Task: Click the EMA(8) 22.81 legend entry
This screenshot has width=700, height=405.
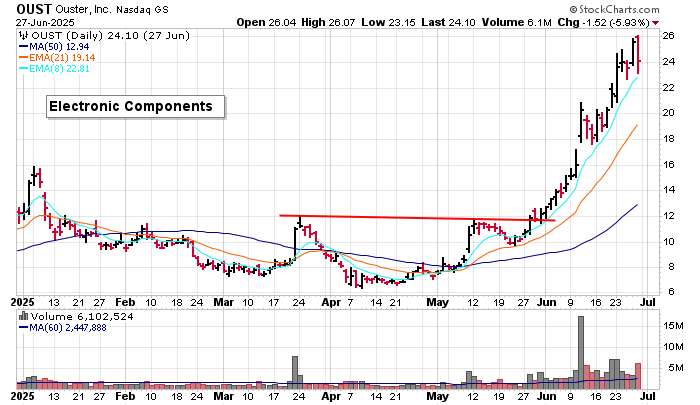Action: [54, 69]
